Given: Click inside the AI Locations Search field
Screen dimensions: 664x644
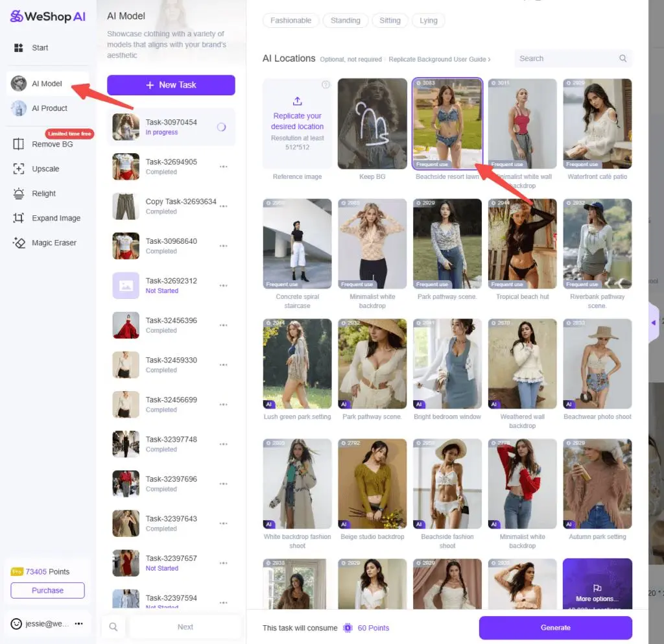Looking at the screenshot, I should [573, 58].
